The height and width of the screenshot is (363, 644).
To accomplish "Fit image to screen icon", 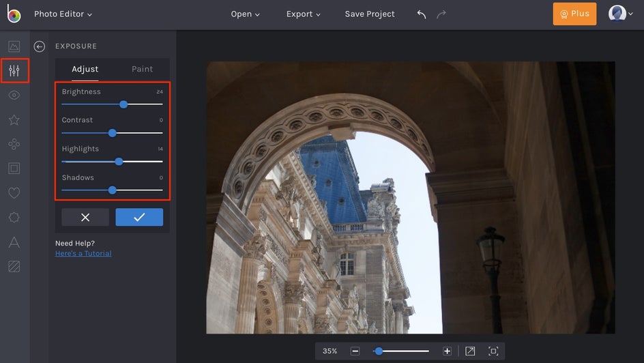I will 493,351.
